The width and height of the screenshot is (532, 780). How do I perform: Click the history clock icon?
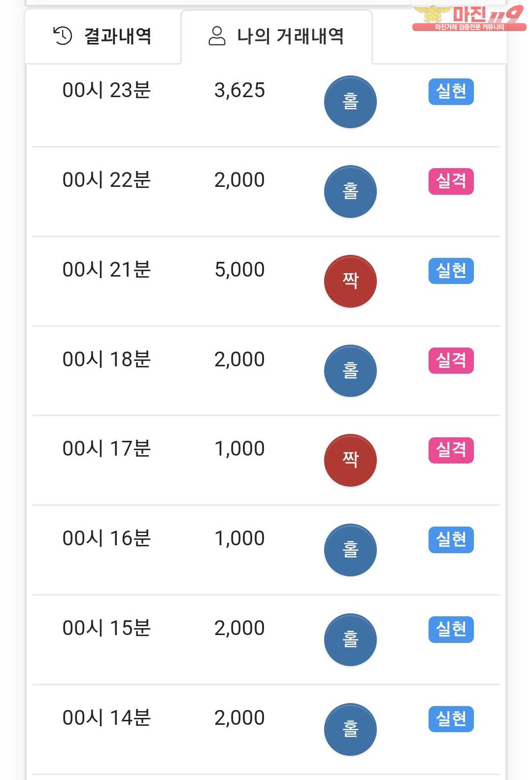click(x=63, y=36)
